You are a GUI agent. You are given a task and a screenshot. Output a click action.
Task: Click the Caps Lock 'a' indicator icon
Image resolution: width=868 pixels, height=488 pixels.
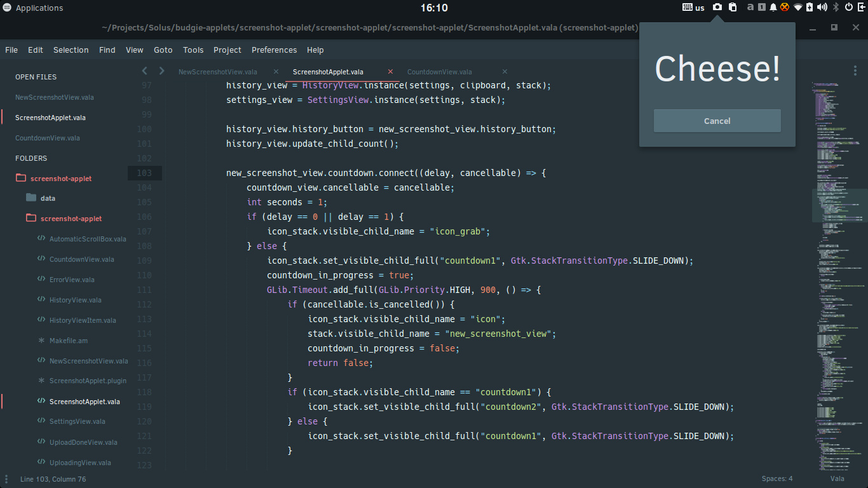point(750,8)
